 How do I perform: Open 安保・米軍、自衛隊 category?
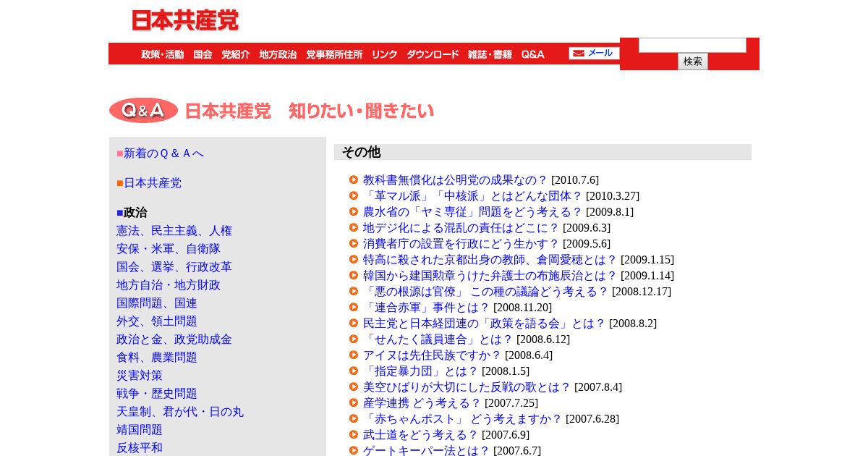(169, 249)
